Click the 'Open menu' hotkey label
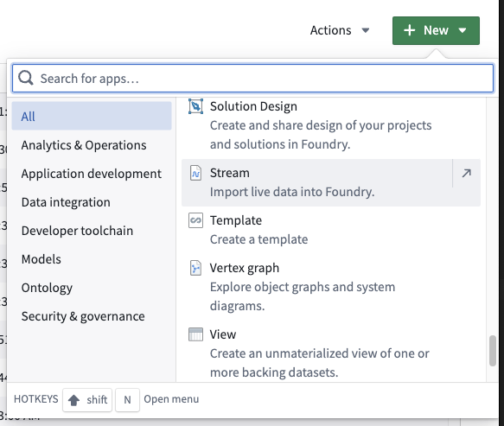 [171, 399]
